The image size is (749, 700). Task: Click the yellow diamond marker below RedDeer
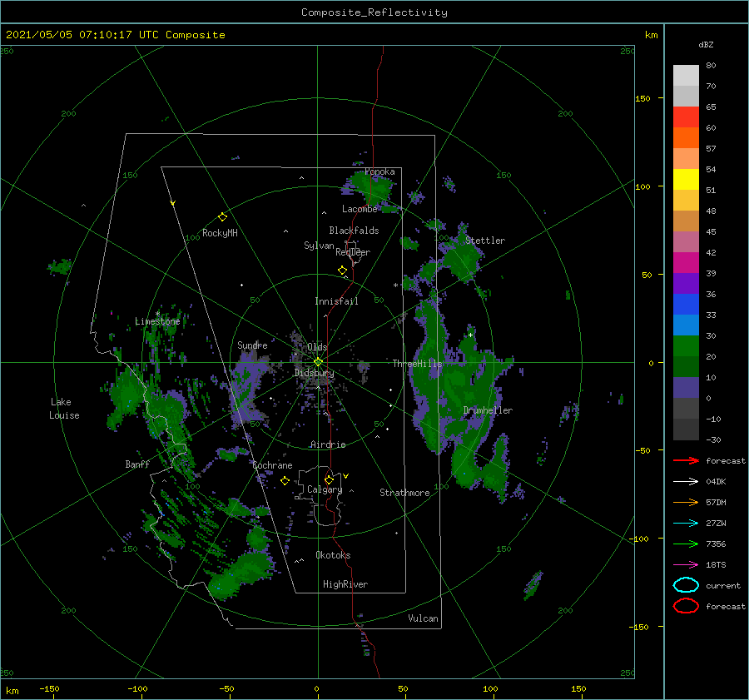(x=342, y=271)
